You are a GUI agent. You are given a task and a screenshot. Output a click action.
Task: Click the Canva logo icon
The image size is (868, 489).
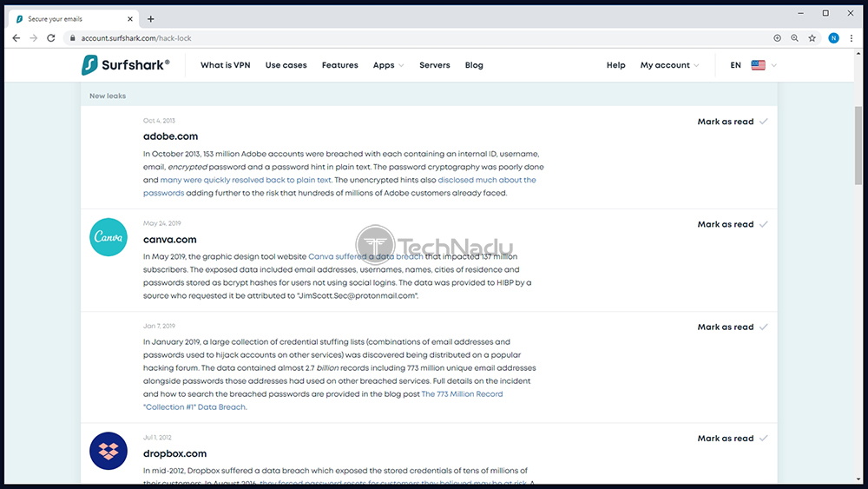(x=108, y=237)
